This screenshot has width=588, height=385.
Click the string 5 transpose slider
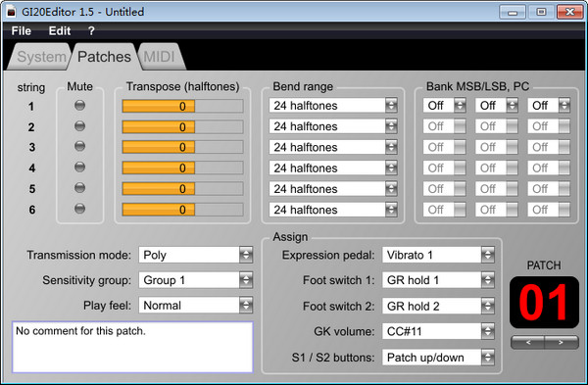182,188
